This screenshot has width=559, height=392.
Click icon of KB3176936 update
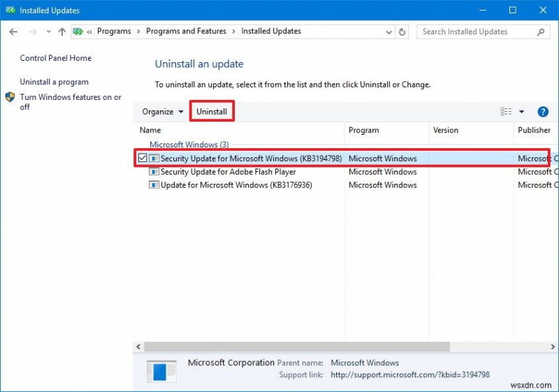tap(154, 185)
